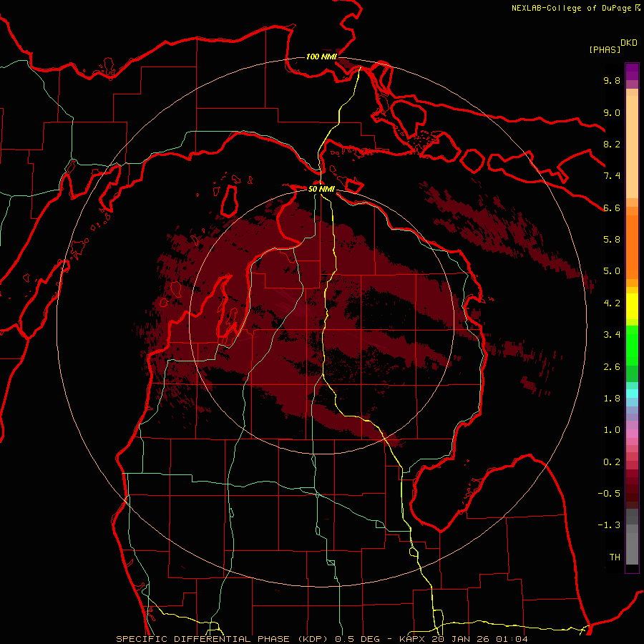This screenshot has height=644, width=644.
Task: Pick the orange segment of the color bar
Action: pyautogui.click(x=632, y=246)
